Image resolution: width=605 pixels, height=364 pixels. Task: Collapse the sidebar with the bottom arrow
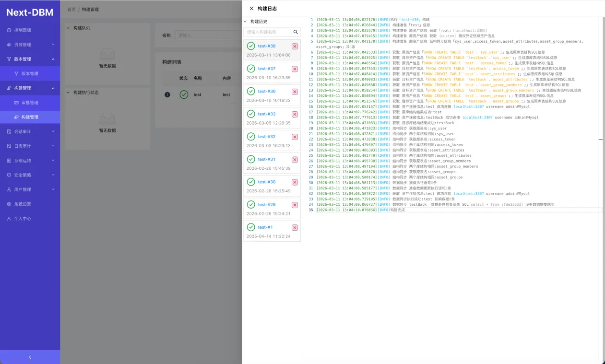point(30,357)
